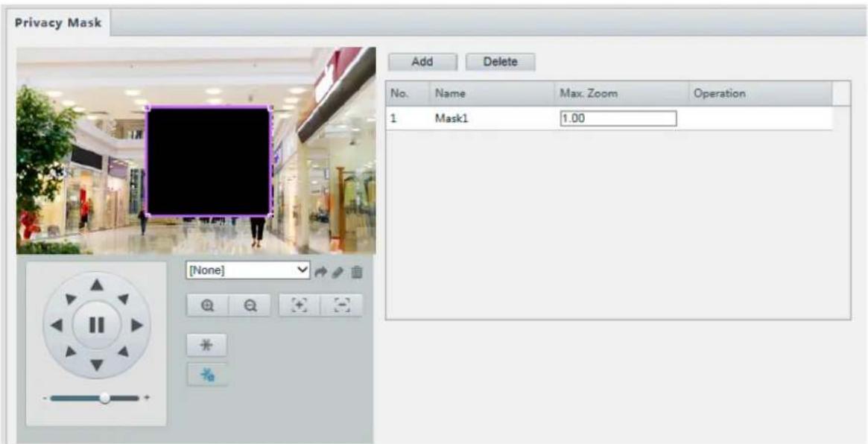
Task: Move camera down-left with diagonal arrow
Action: (70, 351)
